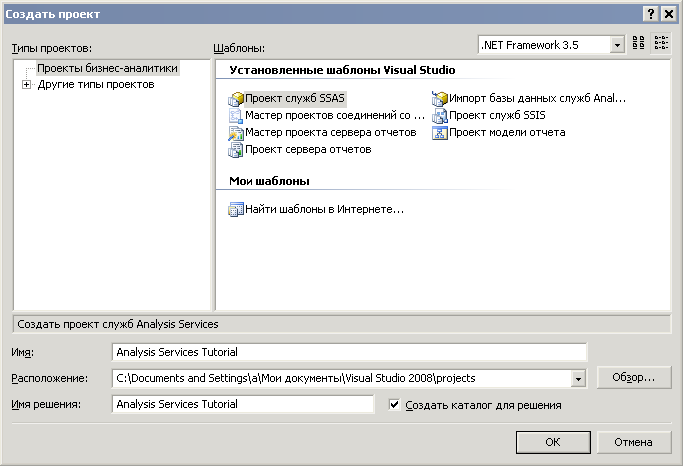Click the find online templates icon
683x466 pixels.
[x=236, y=209]
